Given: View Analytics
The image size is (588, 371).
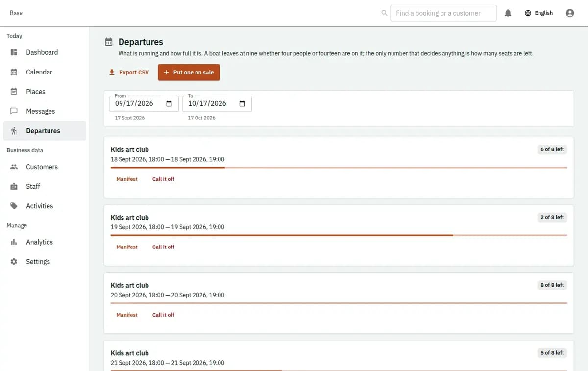Looking at the screenshot, I should (45, 242).
